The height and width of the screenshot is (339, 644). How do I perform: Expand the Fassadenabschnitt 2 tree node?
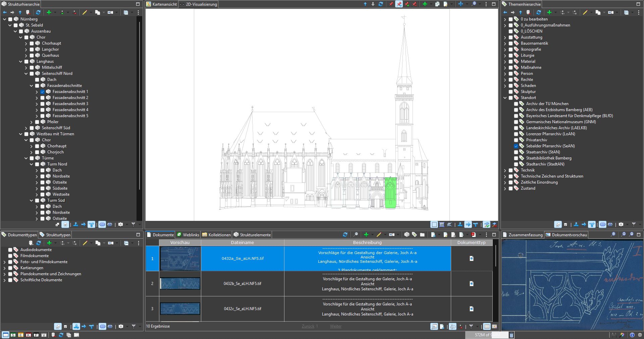point(37,98)
